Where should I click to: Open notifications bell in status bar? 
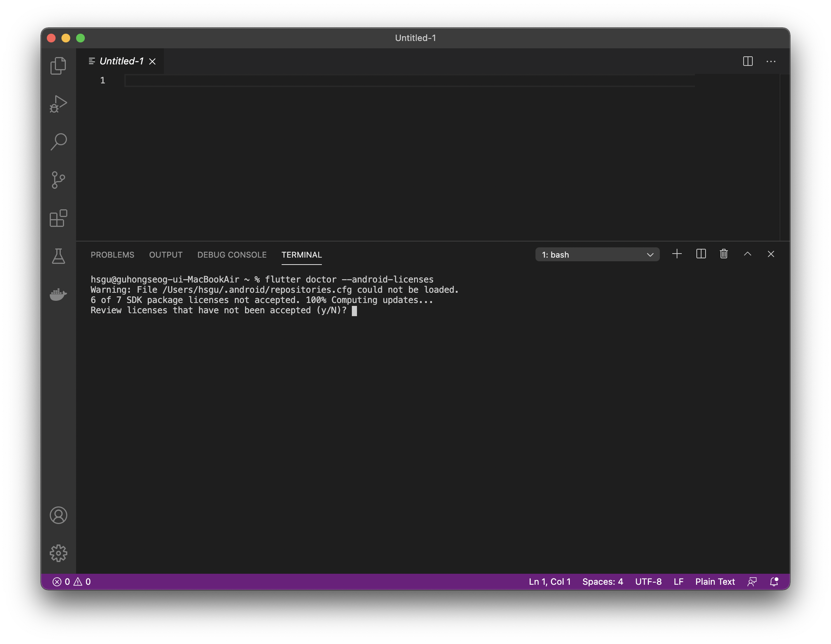pos(774,581)
